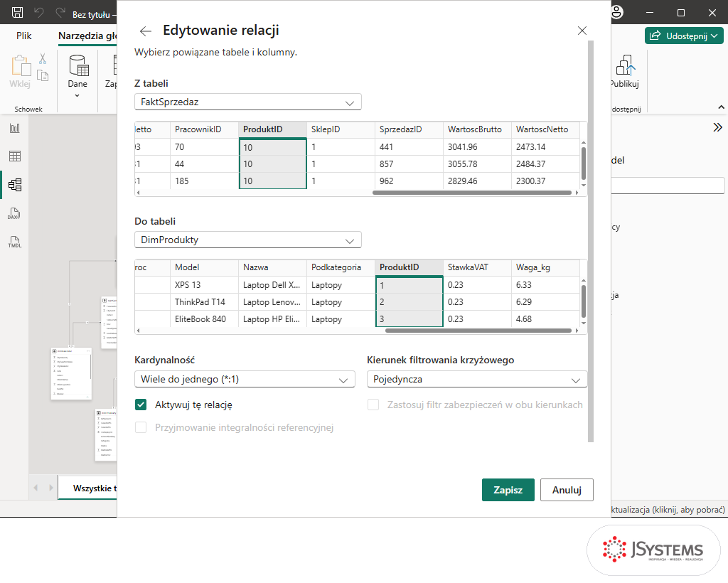Viewport: 728px width, 583px height.
Task: Open the table view from the sidebar
Action: click(x=15, y=156)
